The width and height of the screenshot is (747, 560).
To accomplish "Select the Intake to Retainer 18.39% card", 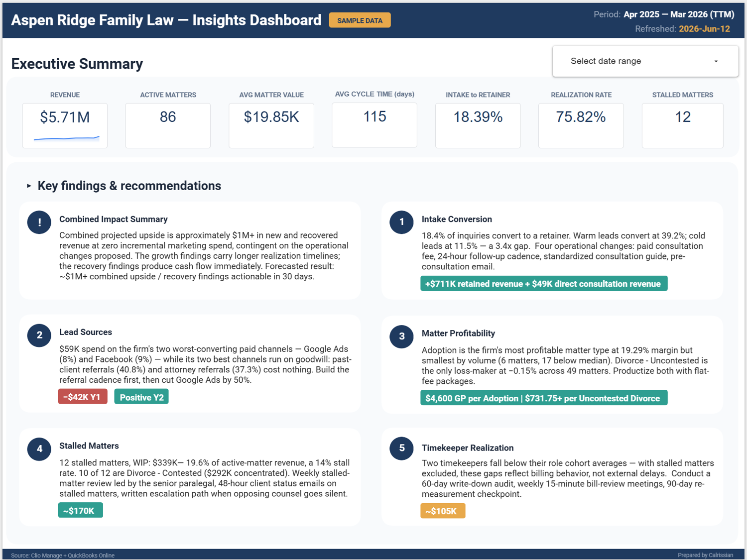I will (x=478, y=125).
